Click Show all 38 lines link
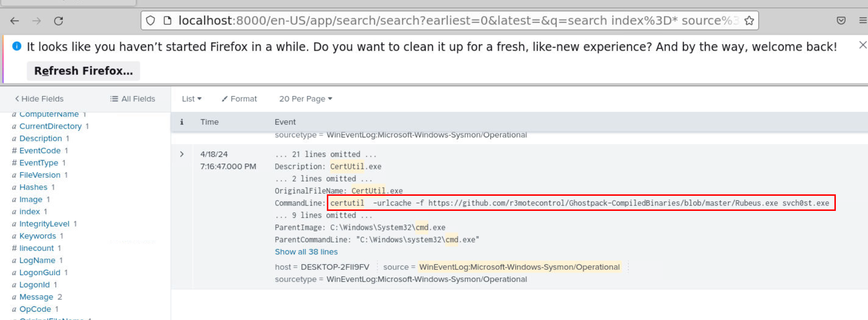The image size is (868, 320). pyautogui.click(x=306, y=252)
